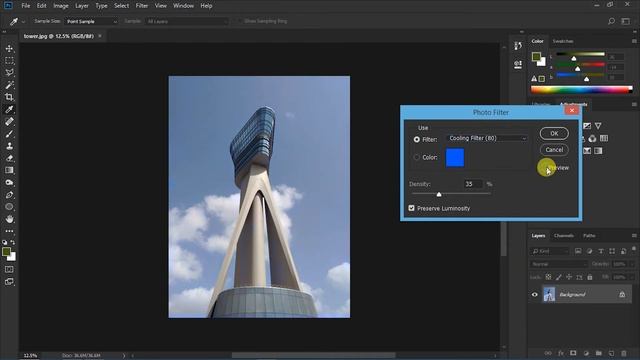This screenshot has width=640, height=360.
Task: Click the layer styles fx icon
Action: pyautogui.click(x=561, y=353)
